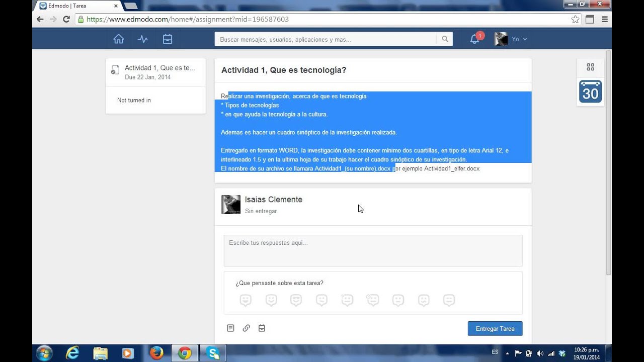Image resolution: width=644 pixels, height=362 pixels.
Task: Open a new Chrome tab
Action: pos(131,6)
